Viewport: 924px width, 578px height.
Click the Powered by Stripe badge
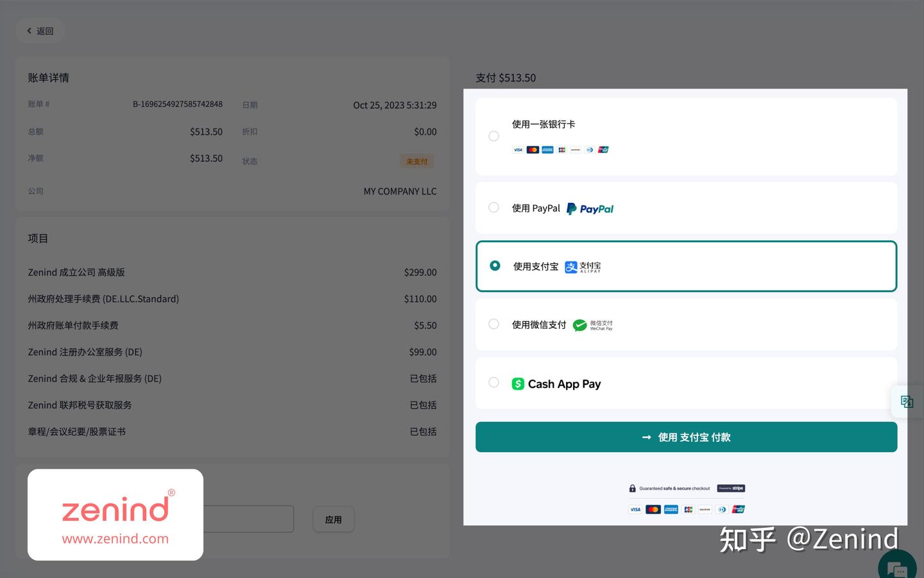(731, 488)
